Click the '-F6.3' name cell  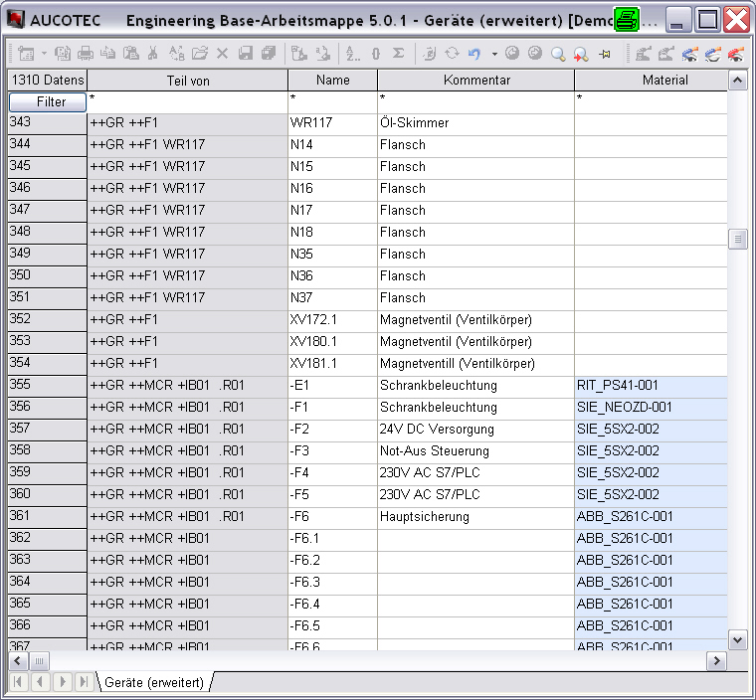pos(332,583)
